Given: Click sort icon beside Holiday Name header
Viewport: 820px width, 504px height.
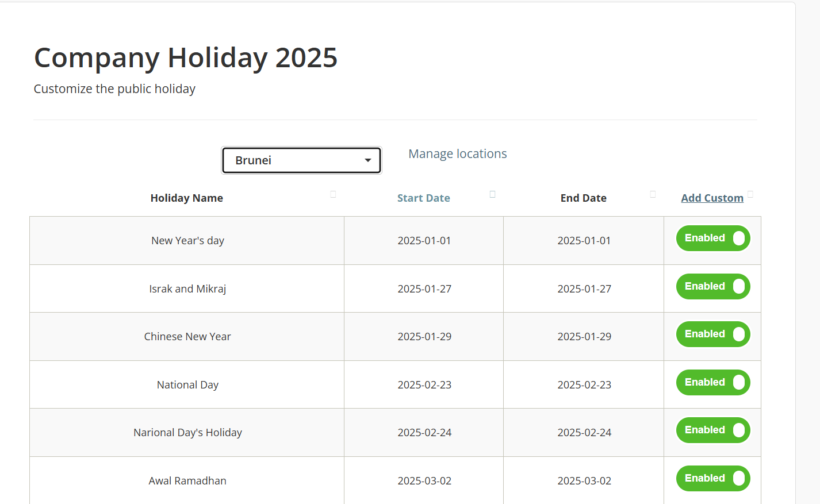Looking at the screenshot, I should (333, 194).
